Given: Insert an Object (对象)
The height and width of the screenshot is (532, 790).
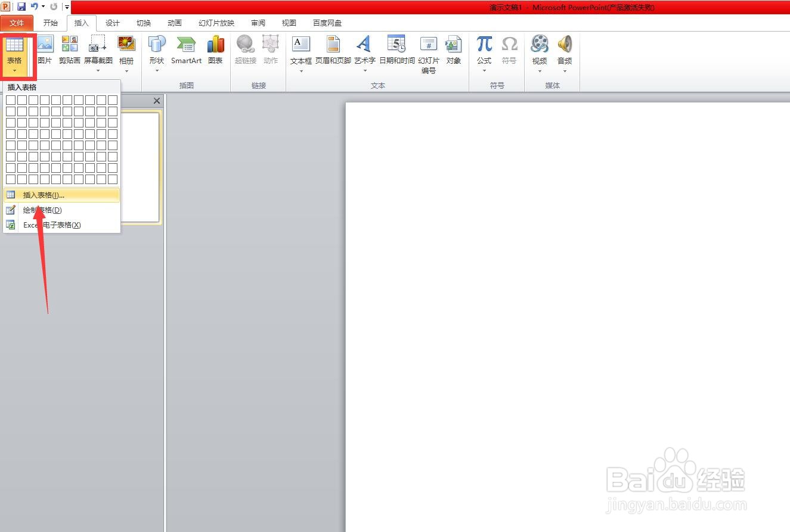Looking at the screenshot, I should click(x=454, y=51).
